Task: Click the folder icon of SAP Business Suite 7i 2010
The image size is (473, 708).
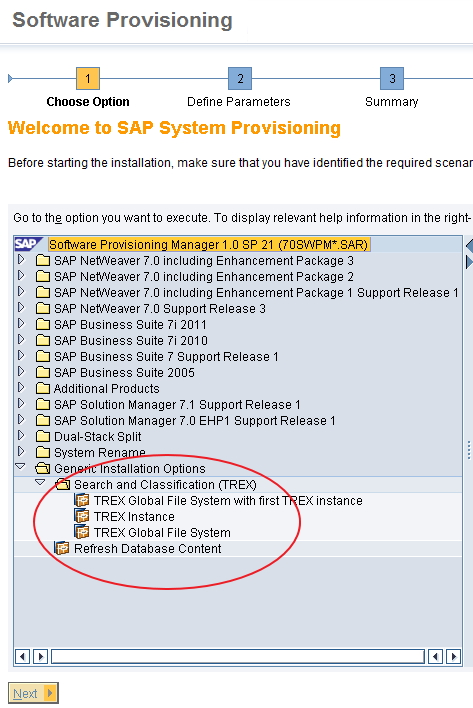Action: click(43, 340)
